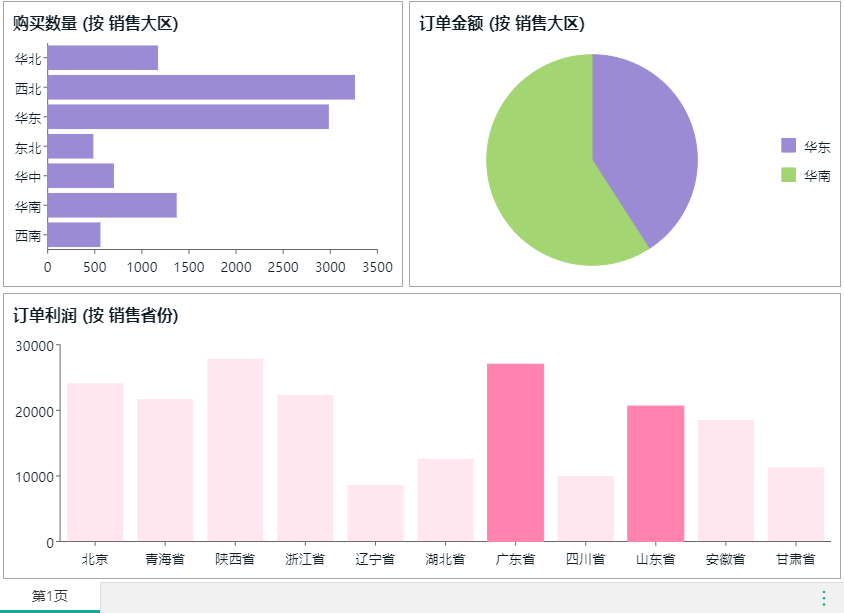Switch to the 第1页 page tab
Image resolution: width=844 pixels, height=613 pixels.
pos(50,597)
